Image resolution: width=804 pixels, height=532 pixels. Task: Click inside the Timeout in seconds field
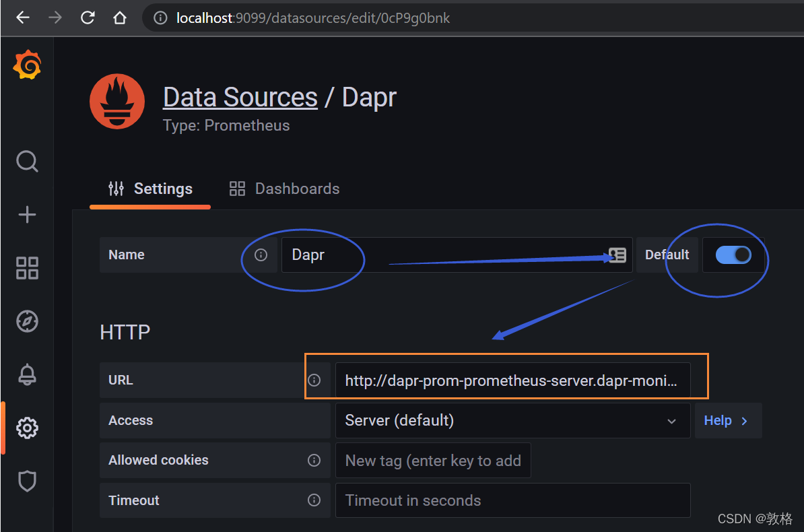[x=513, y=500]
